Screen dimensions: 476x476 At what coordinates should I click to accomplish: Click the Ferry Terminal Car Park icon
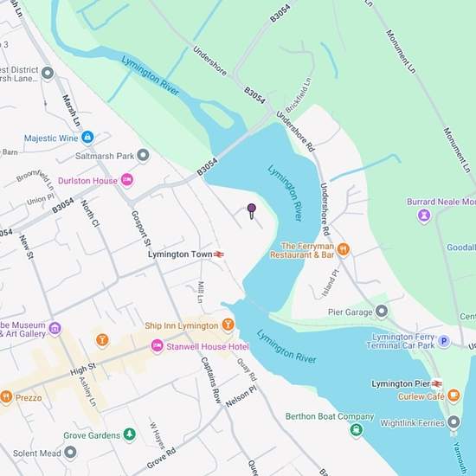[443, 341]
